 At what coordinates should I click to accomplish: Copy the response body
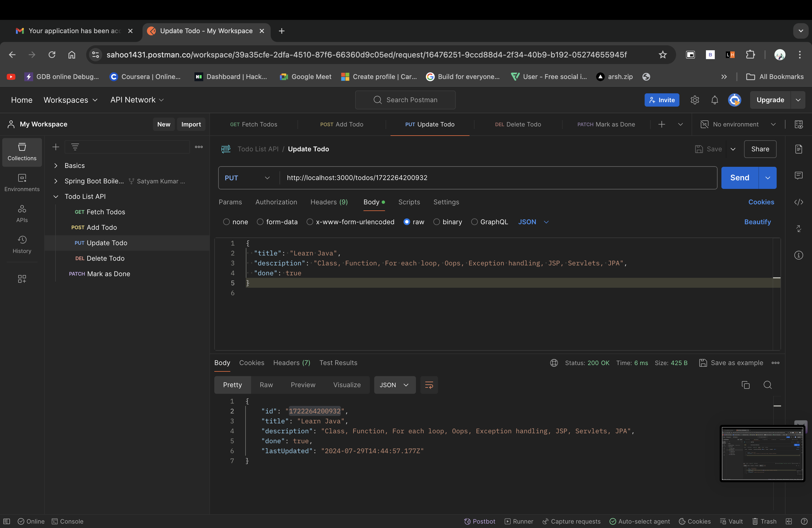[745, 385]
